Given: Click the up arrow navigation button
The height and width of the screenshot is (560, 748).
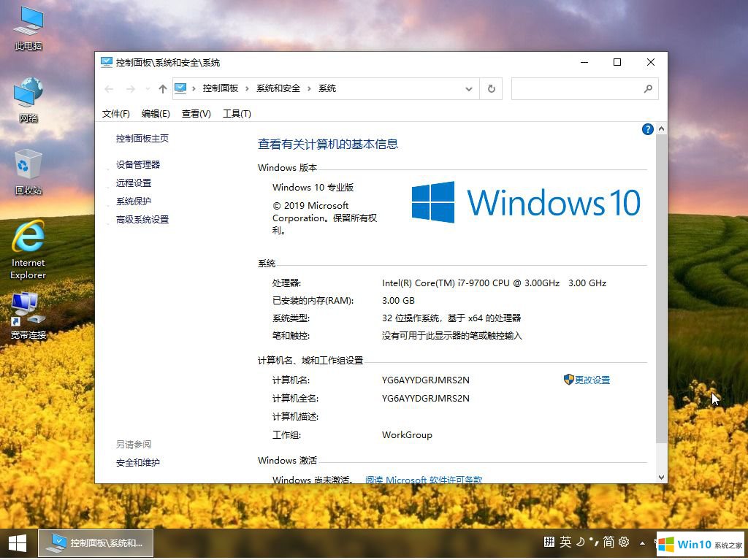Looking at the screenshot, I should click(x=162, y=89).
